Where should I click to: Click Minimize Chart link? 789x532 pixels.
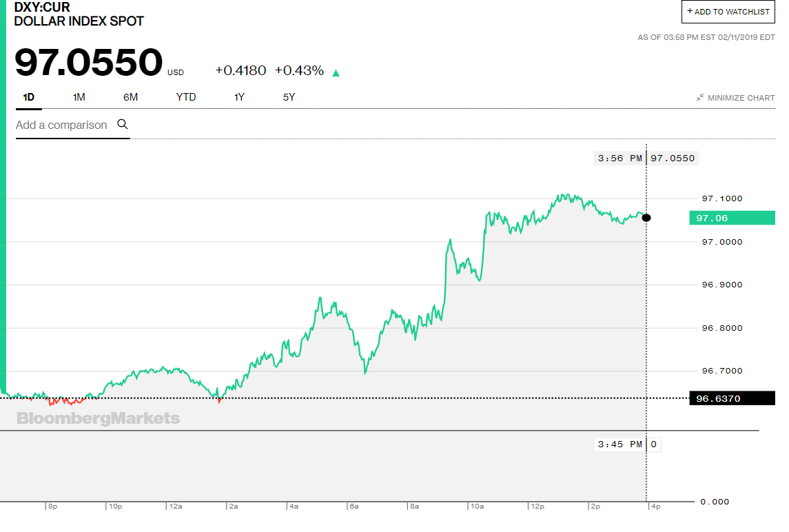(741, 98)
